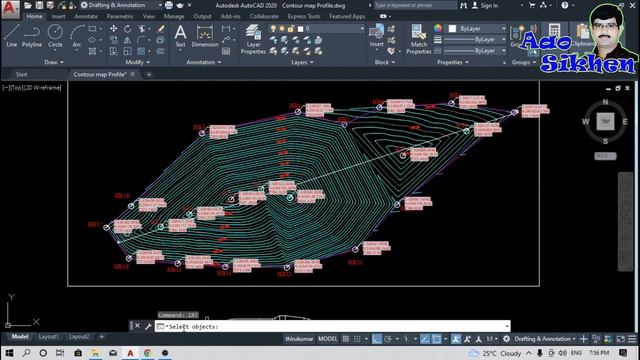Click the Hatch tool icon

click(x=92, y=51)
